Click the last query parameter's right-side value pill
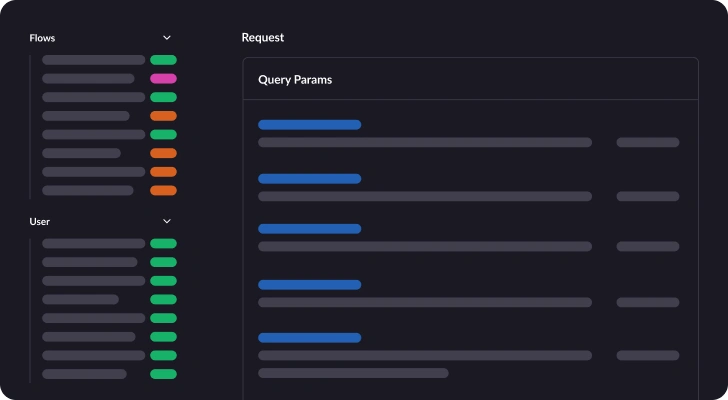This screenshot has width=728, height=400. 647,355
